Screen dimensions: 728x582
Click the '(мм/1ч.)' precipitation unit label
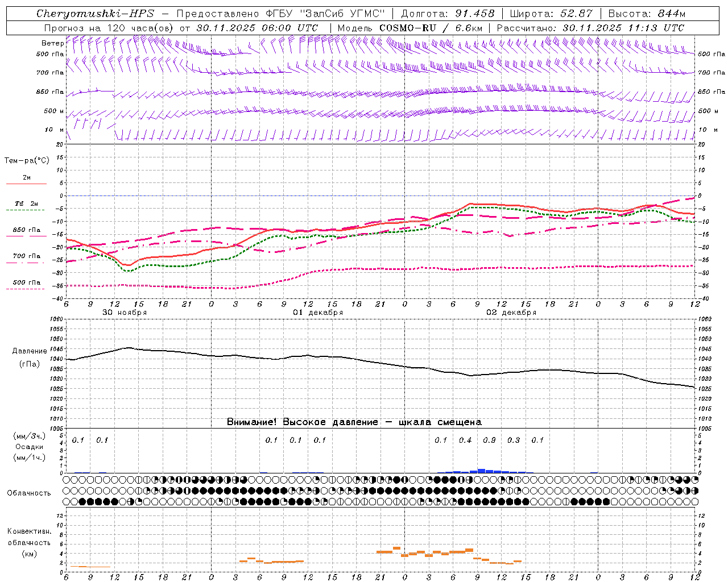tap(29, 458)
